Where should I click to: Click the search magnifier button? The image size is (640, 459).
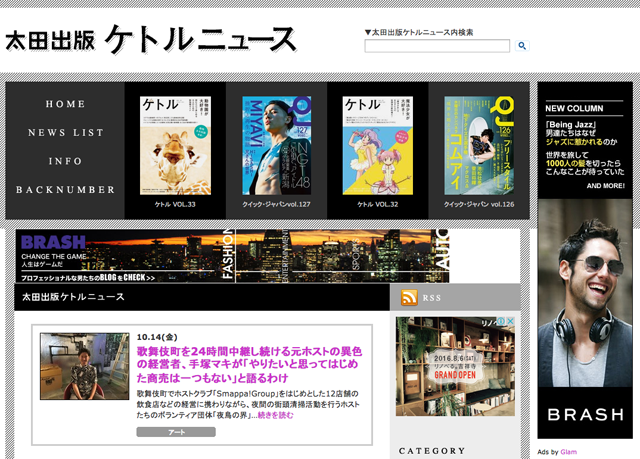522,46
